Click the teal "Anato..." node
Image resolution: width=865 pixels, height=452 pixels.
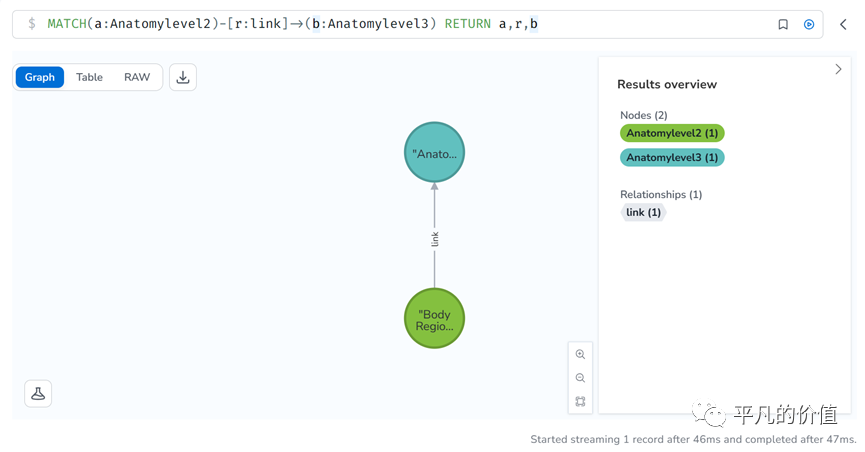pyautogui.click(x=434, y=153)
